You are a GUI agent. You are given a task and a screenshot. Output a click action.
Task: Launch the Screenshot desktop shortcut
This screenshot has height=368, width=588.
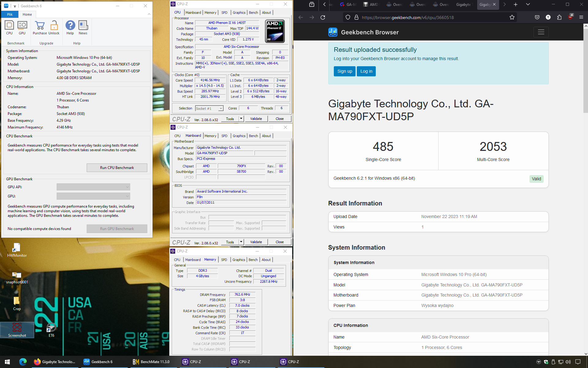[x=17, y=330]
